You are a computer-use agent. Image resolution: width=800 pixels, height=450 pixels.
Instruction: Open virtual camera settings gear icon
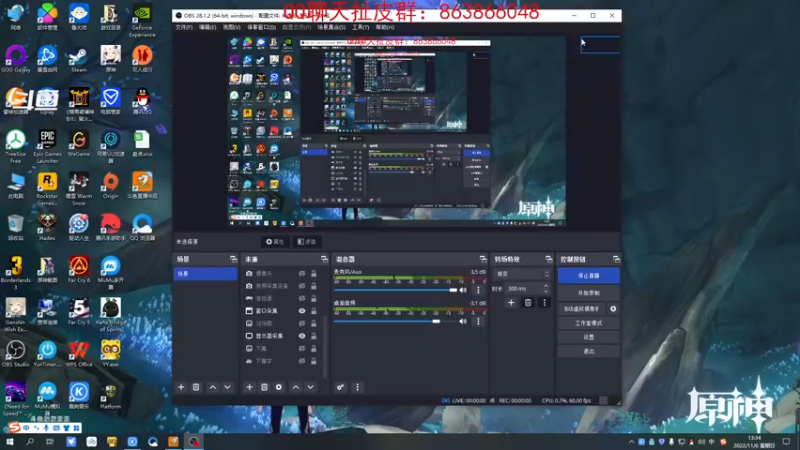613,309
